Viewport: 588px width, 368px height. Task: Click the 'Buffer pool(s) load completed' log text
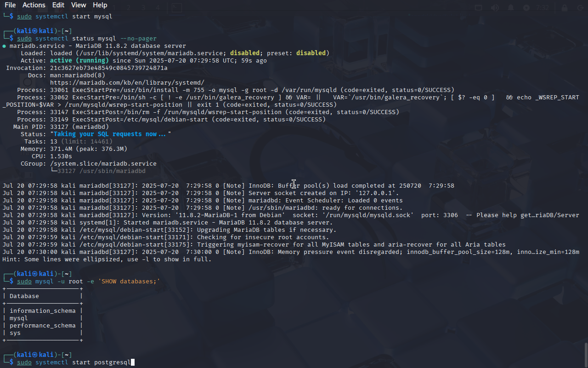329,186
